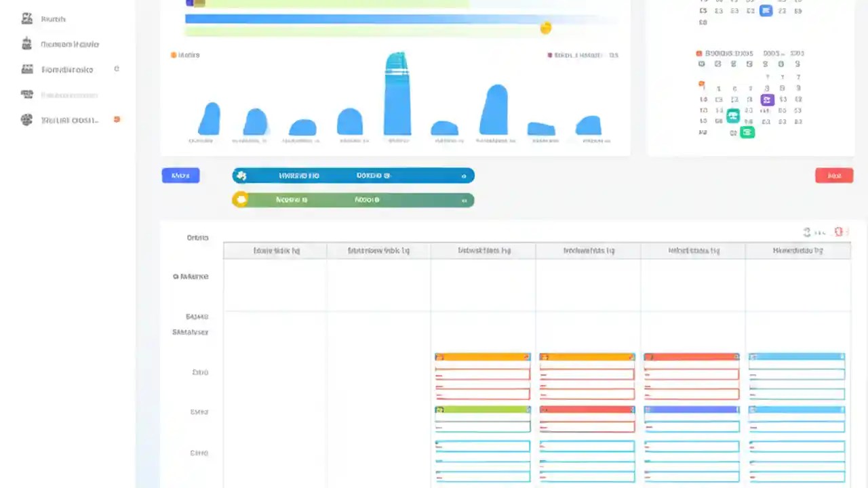The width and height of the screenshot is (868, 488).
Task: Expand the blue banner using its right chevron
Action: 464,175
